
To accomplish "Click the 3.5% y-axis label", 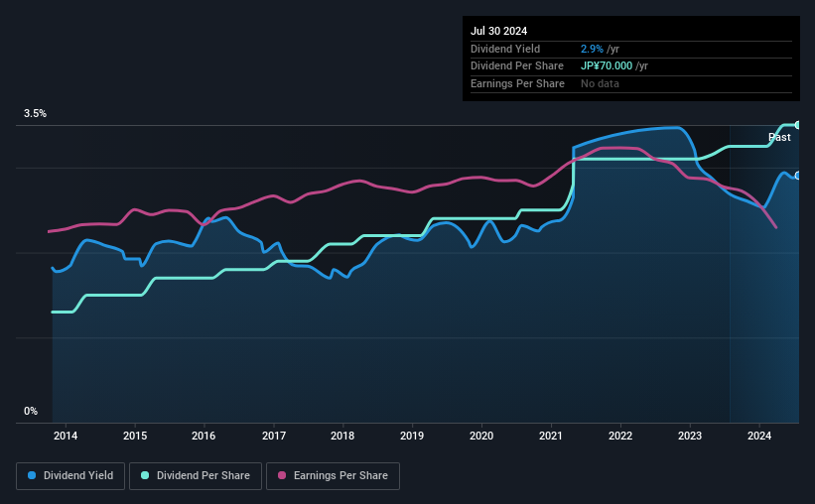I will pyautogui.click(x=35, y=113).
